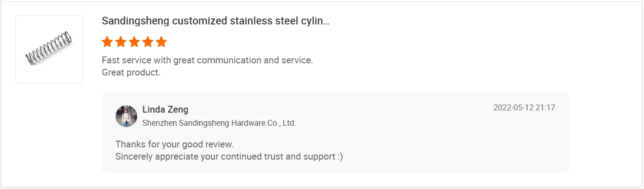This screenshot has width=644, height=189.
Task: Click the "Fast service with great communication" text
Action: [x=207, y=60]
